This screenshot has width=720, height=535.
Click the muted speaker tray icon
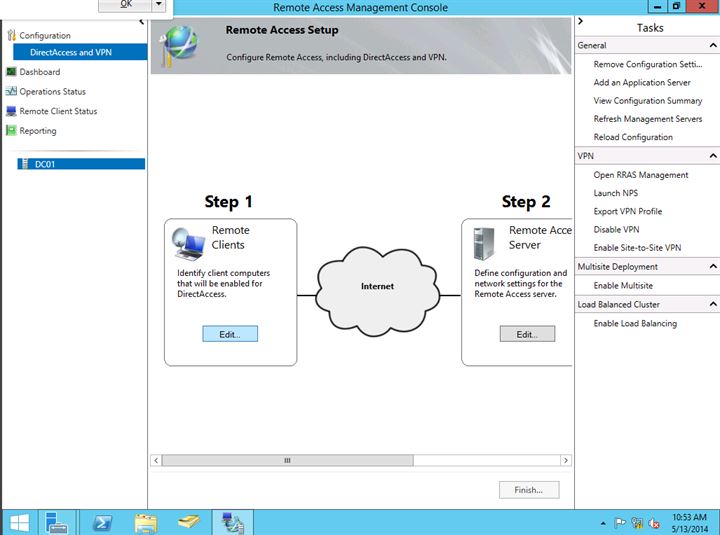point(654,523)
